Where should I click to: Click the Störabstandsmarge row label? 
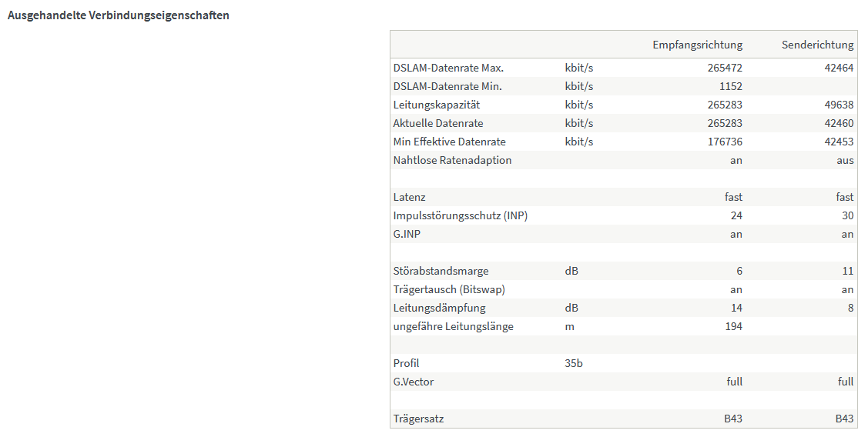pos(441,271)
